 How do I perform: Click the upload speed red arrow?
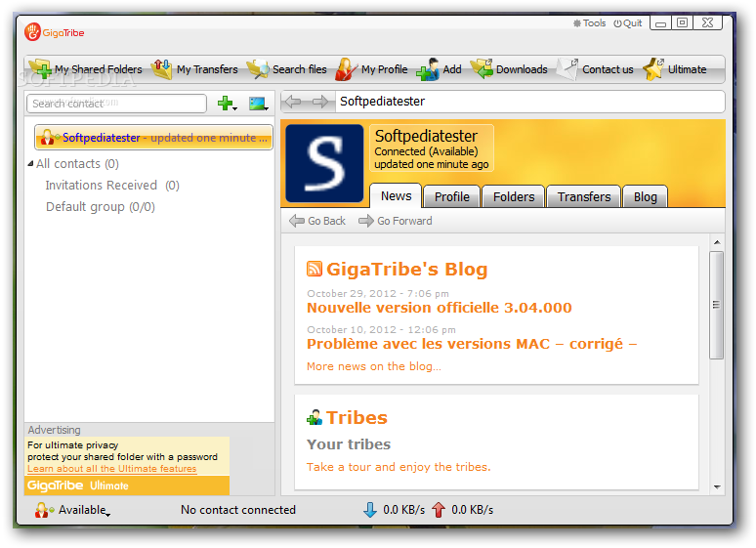[439, 510]
